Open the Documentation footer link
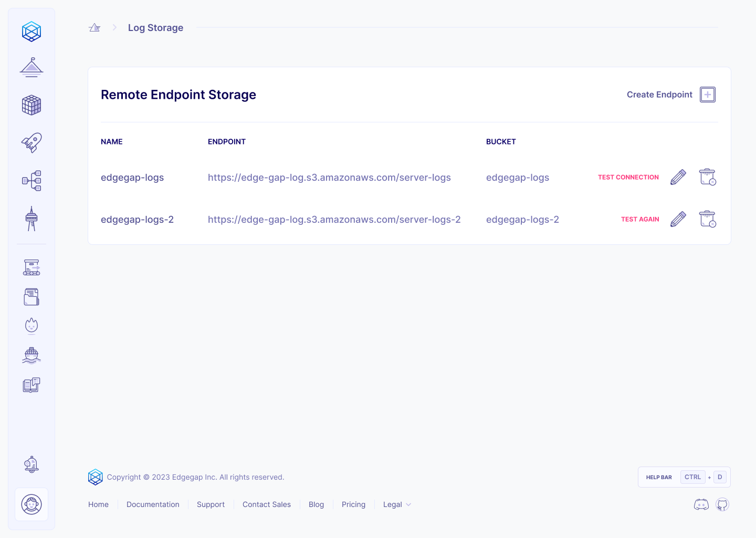Image resolution: width=756 pixels, height=538 pixels. click(x=153, y=504)
